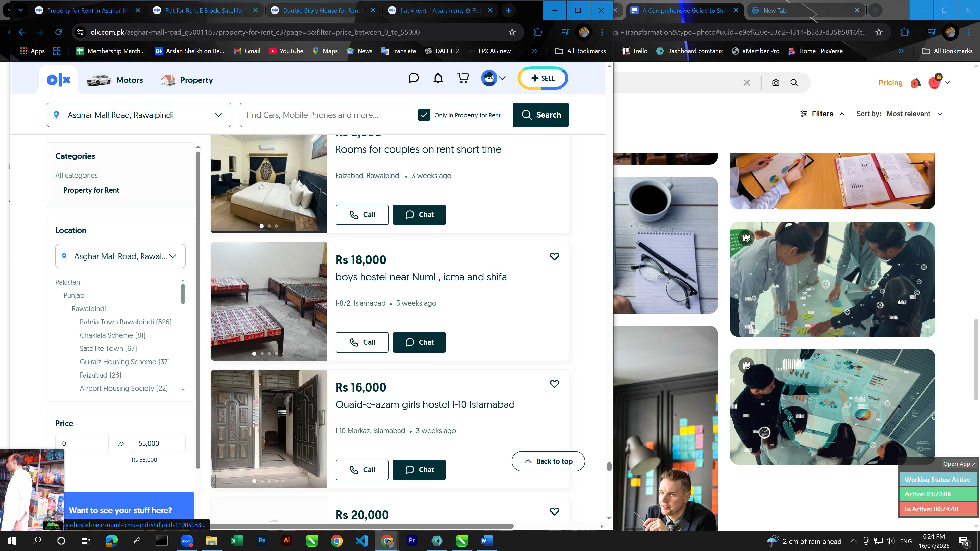Uncheck Only in Property for Rent
The width and height of the screenshot is (980, 551).
(424, 115)
